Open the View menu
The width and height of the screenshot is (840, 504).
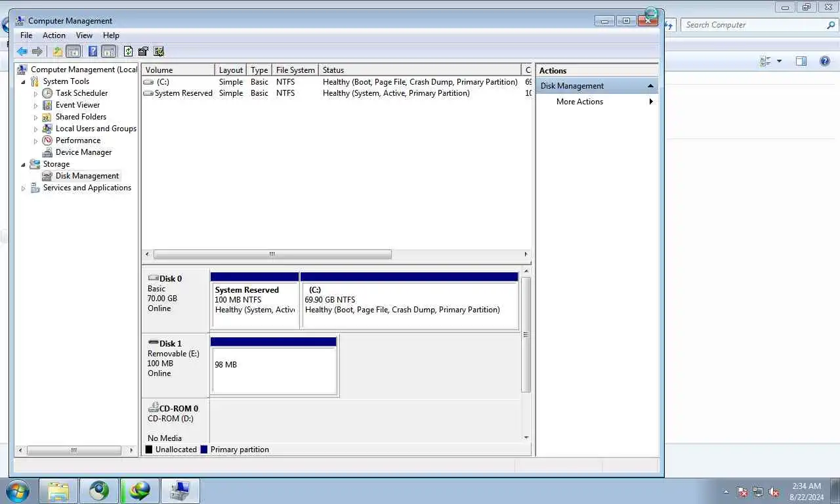coord(84,35)
